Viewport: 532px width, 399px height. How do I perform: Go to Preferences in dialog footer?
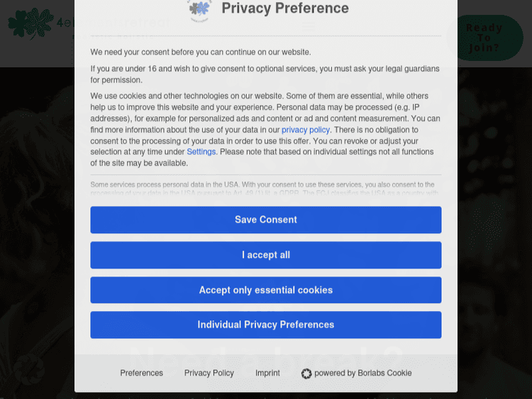pyautogui.click(x=141, y=373)
